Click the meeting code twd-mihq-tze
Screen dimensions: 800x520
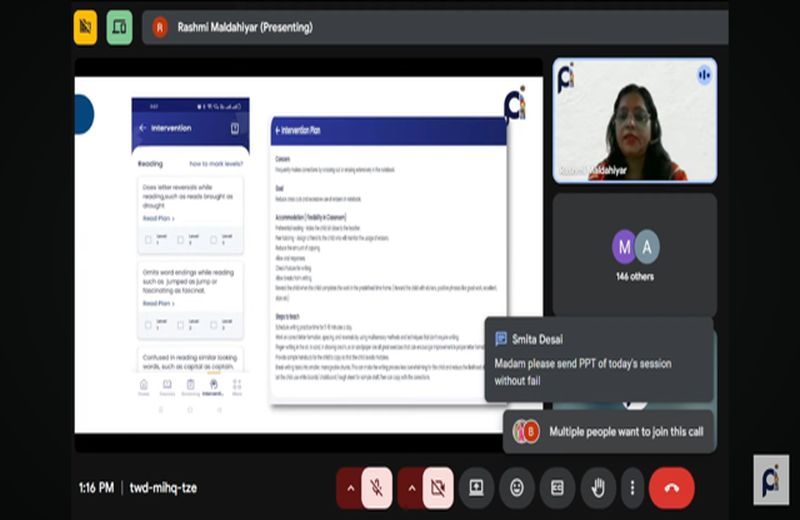(x=163, y=488)
